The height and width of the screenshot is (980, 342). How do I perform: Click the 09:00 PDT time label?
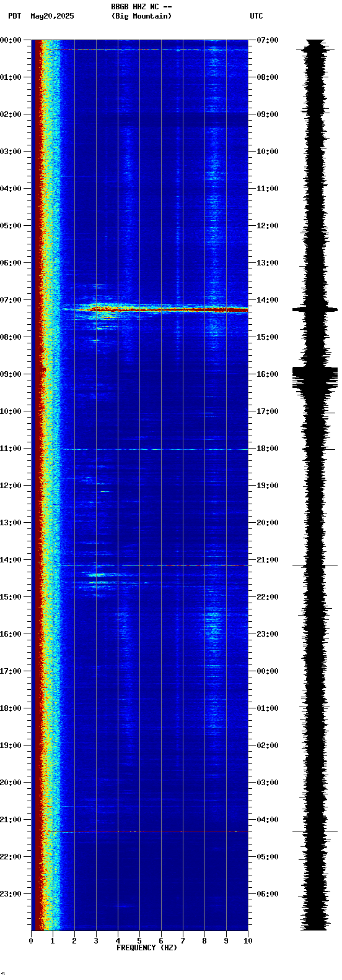(x=11, y=374)
